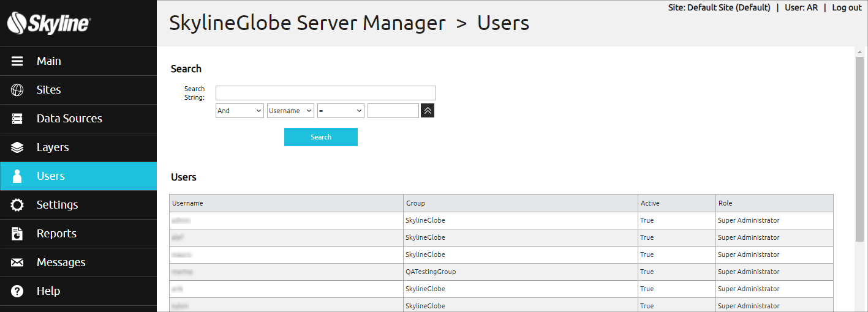Click the Search section heading
Viewport: 868px width, 312px height.
186,69
